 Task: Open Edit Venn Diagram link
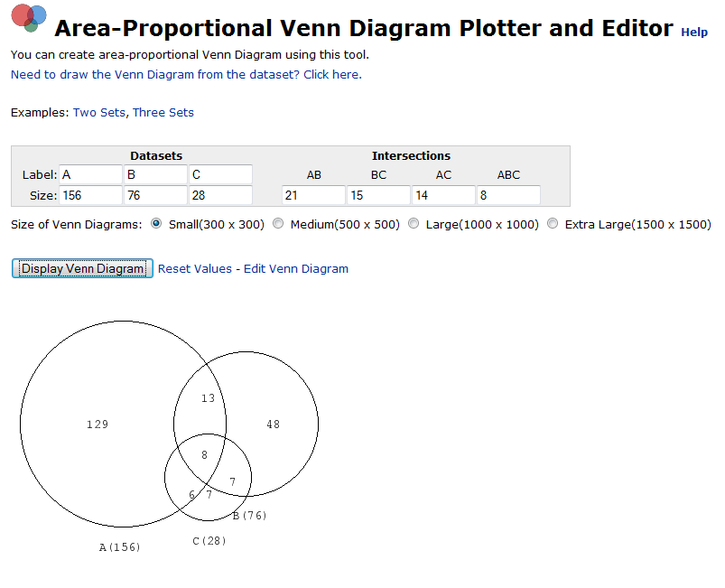point(296,269)
